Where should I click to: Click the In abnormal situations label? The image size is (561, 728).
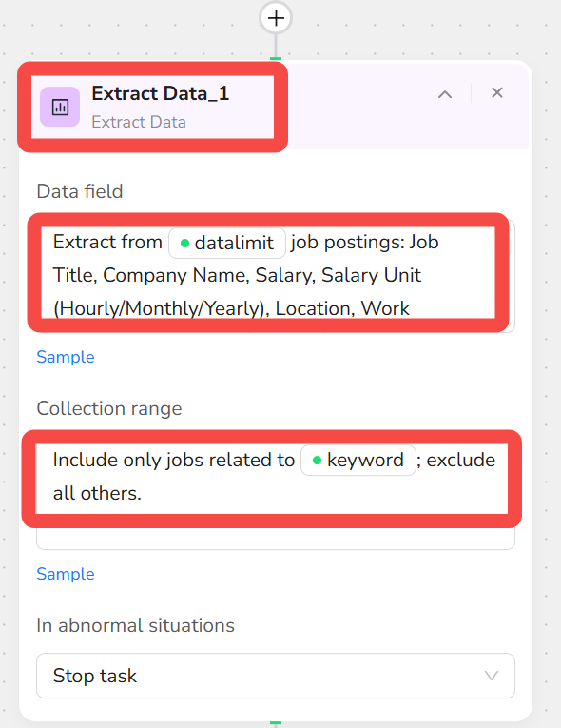[x=135, y=625]
